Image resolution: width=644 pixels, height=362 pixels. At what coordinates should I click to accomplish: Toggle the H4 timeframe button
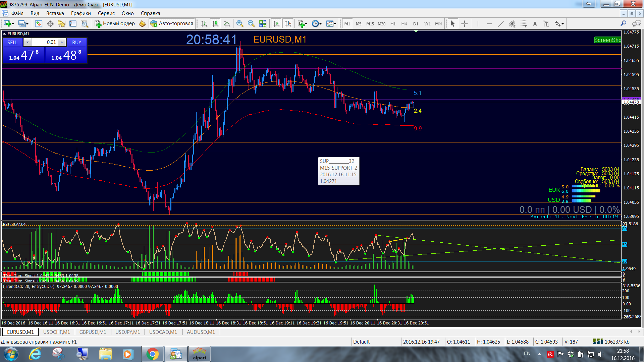(404, 23)
